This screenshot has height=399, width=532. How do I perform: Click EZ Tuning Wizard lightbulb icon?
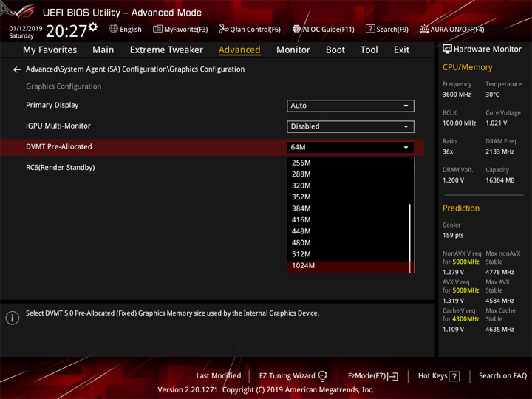click(322, 375)
